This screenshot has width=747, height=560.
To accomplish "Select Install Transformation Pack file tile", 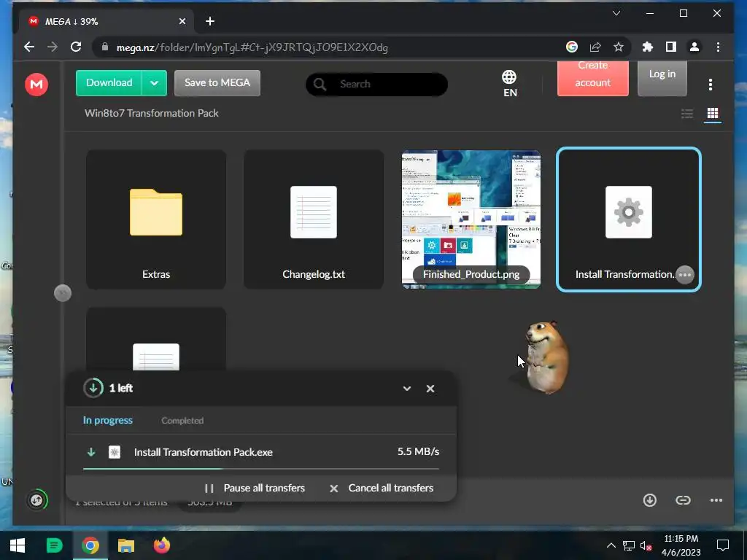I will pos(628,219).
